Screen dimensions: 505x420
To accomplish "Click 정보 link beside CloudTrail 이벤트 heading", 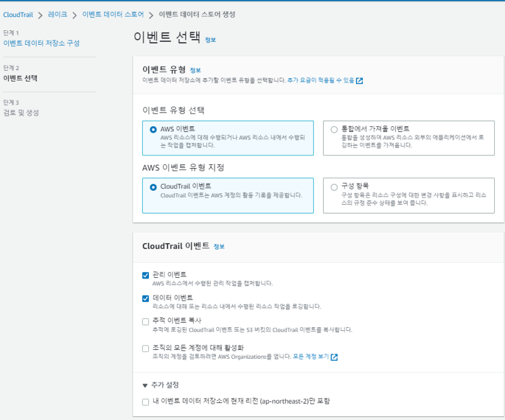I will 219,246.
